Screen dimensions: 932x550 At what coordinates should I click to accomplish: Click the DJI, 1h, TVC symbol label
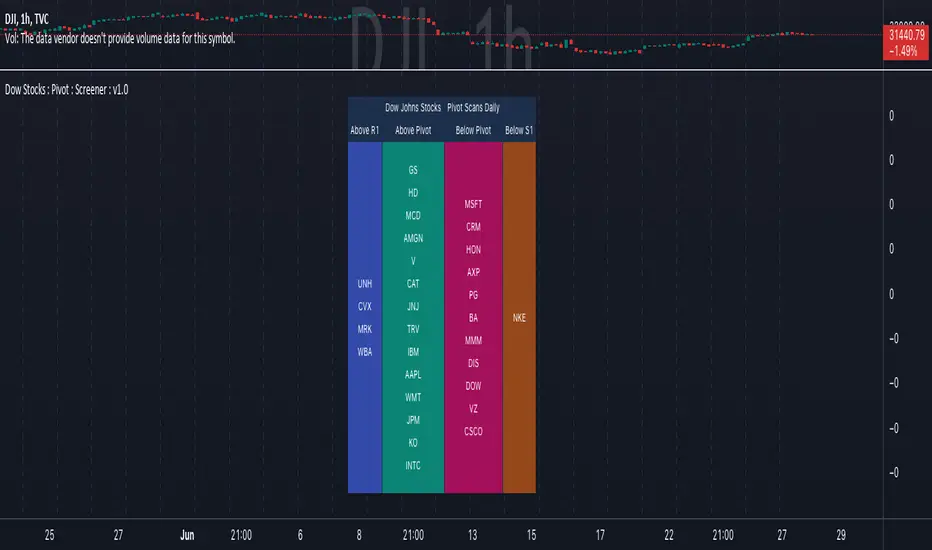(27, 19)
